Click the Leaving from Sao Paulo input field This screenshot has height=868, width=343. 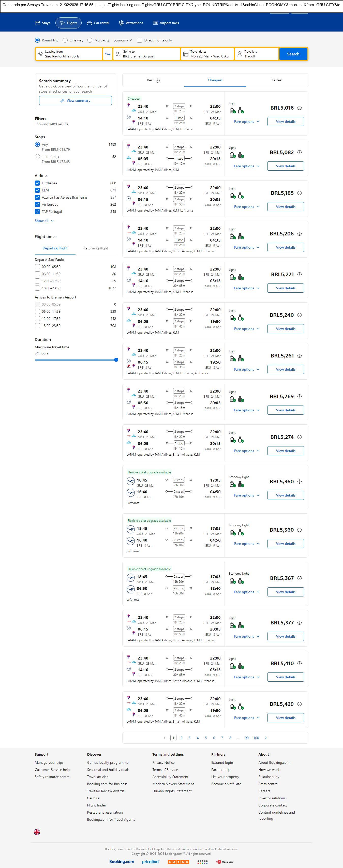point(69,54)
